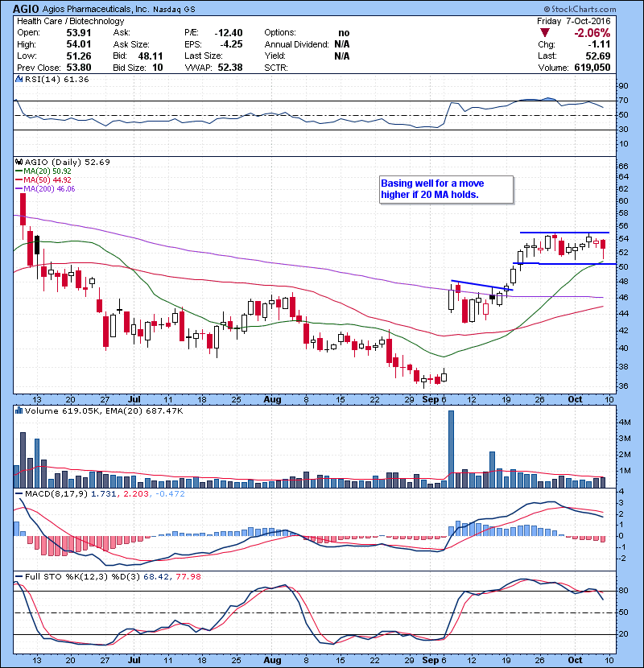Click the AGIO (Daily) 52.69 chart label
Screen dimensions: 644x668
(68, 162)
